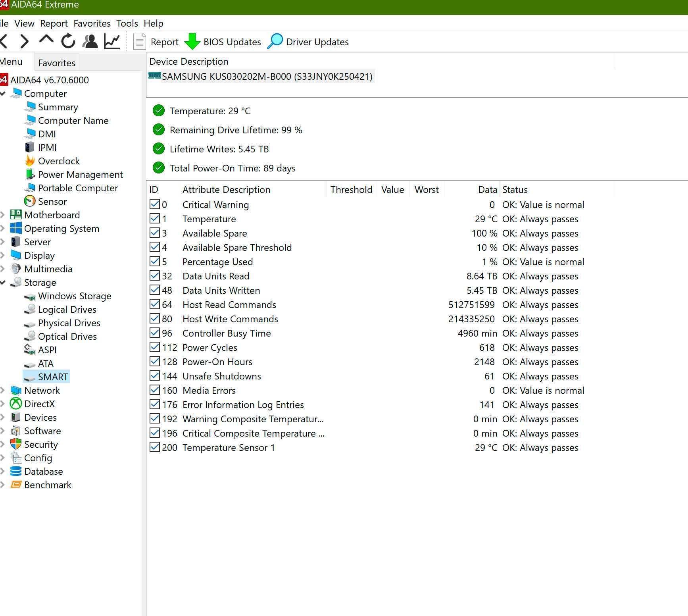Viewport: 688px width, 616px height.
Task: Click the green BIOS Updates arrow icon
Action: click(x=192, y=41)
